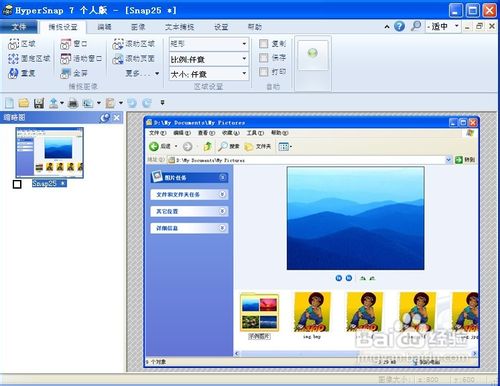Close the thumbnail (缩略图) panel

coord(117,117)
